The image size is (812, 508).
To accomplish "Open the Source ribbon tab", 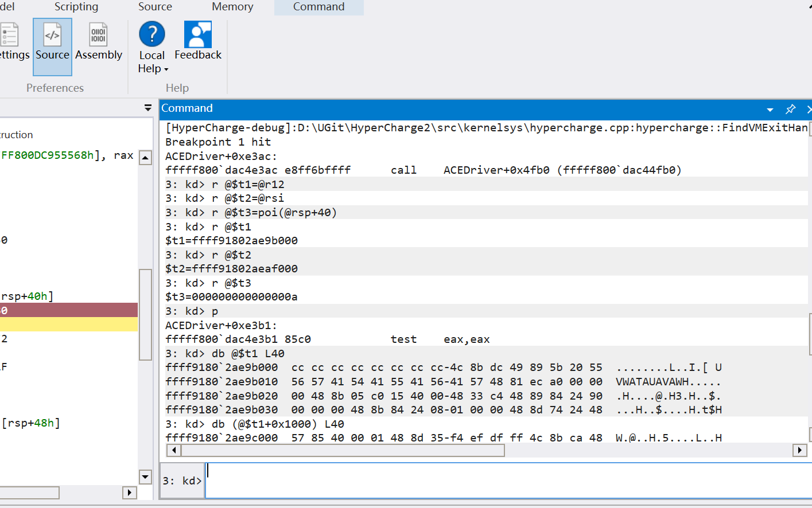I will tap(155, 7).
